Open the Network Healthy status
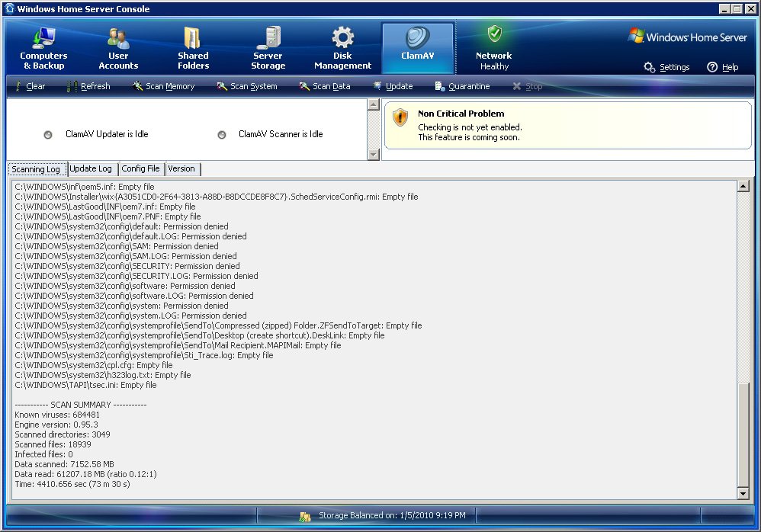 click(494, 48)
